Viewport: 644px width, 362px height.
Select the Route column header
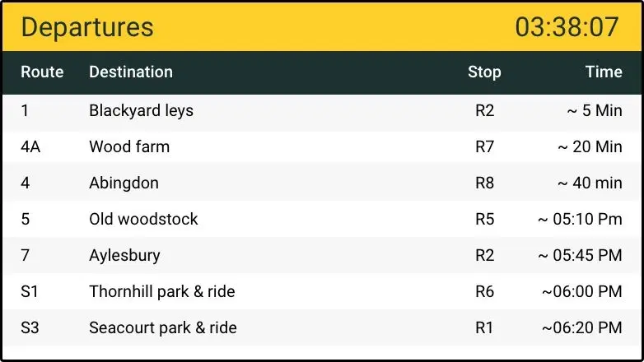point(42,72)
